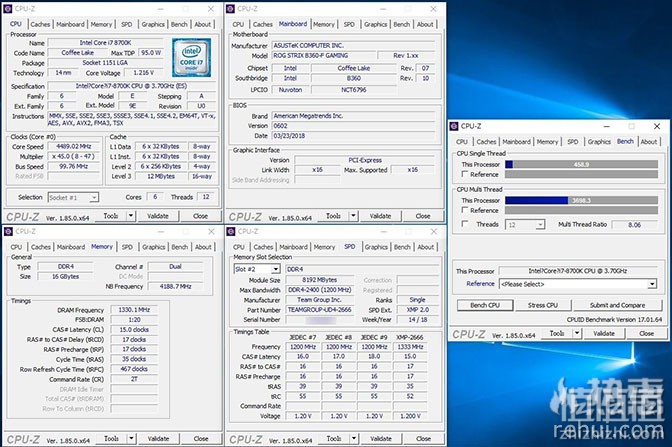672x447 pixels.
Task: Switch to Graphics tab in SPD window
Action: point(376,247)
